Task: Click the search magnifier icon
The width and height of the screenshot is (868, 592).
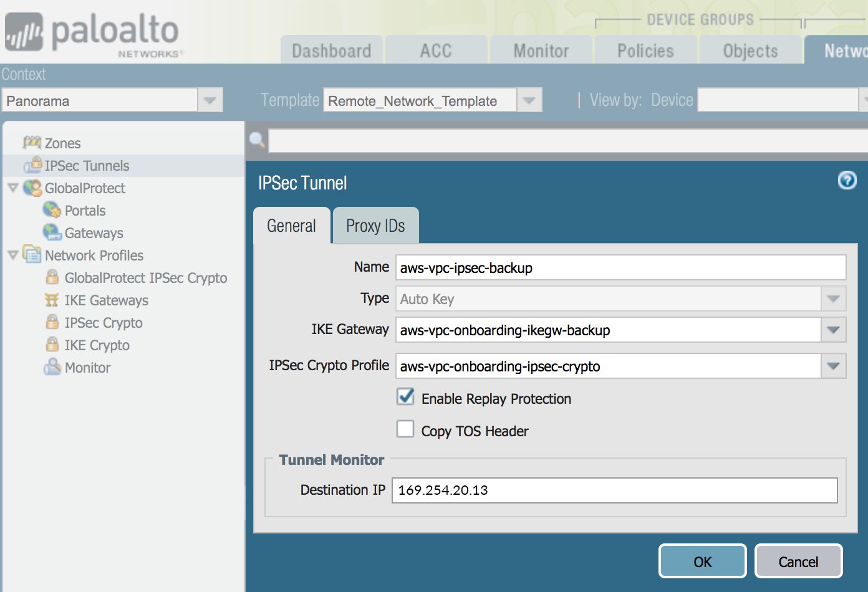Action: tap(257, 140)
